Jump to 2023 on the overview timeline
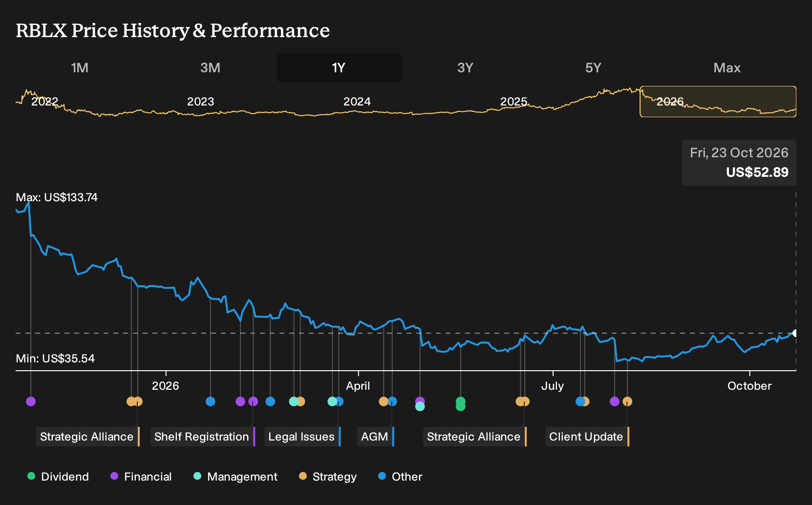Screen dimensions: 812x505 [200, 102]
